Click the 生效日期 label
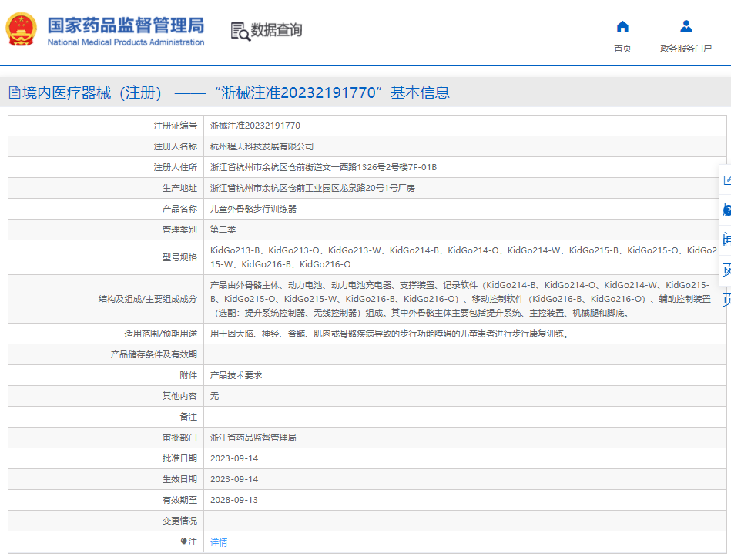Screen dimensions: 731x560 [x=179, y=479]
